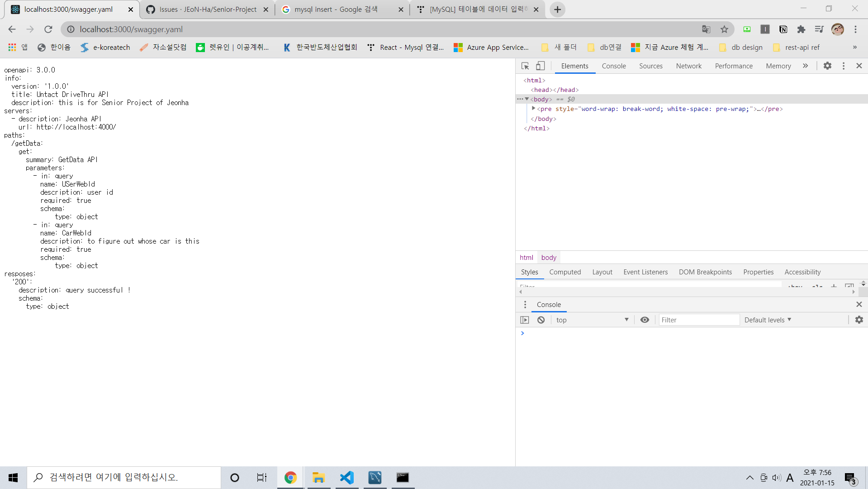
Task: Open the Accessibility pane tab
Action: (802, 272)
